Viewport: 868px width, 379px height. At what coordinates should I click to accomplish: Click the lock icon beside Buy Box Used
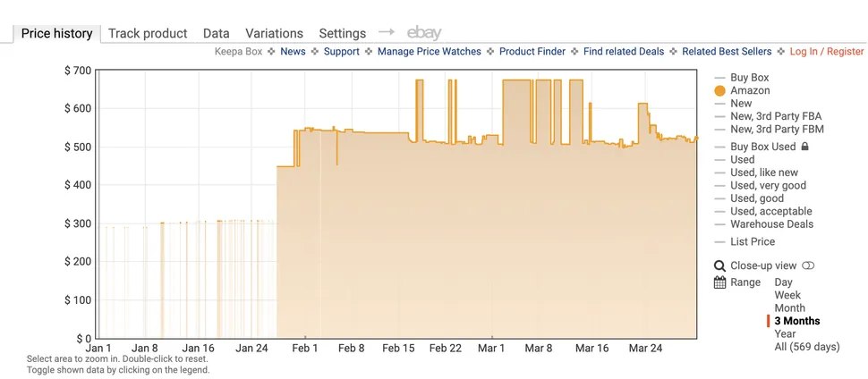[x=804, y=147]
